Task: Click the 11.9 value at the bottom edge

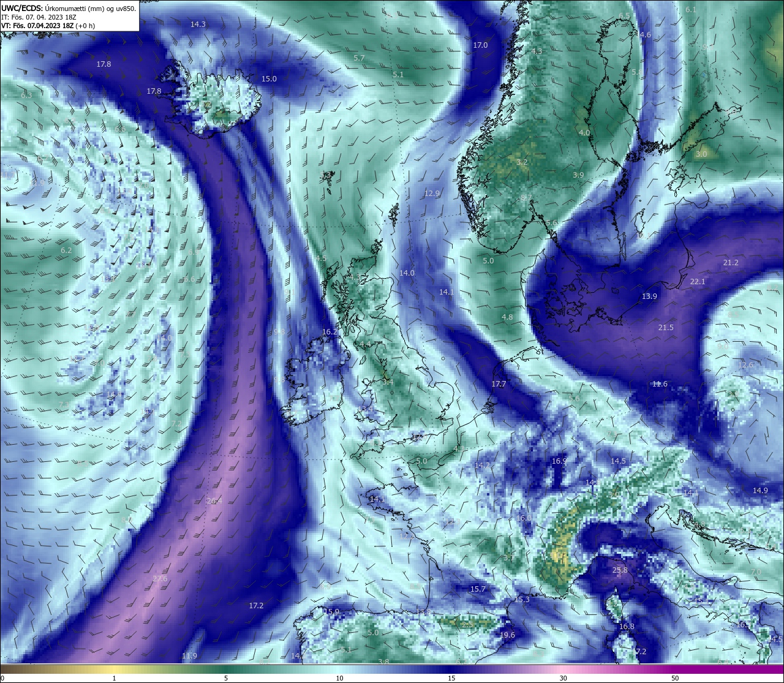Action: pyautogui.click(x=190, y=656)
